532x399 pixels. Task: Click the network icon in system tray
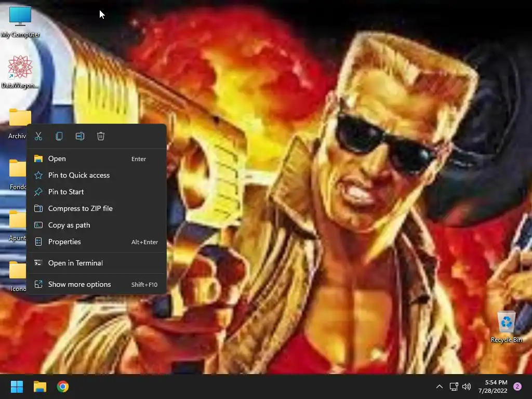point(454,387)
